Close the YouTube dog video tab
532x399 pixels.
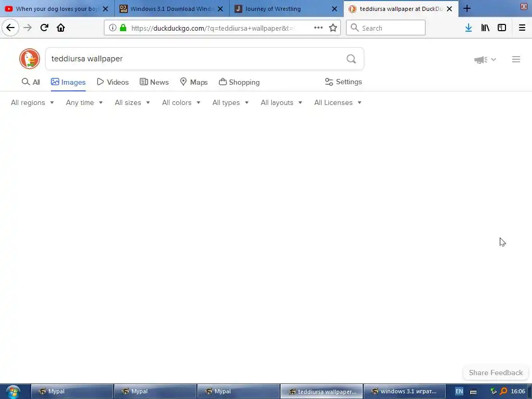[105, 9]
